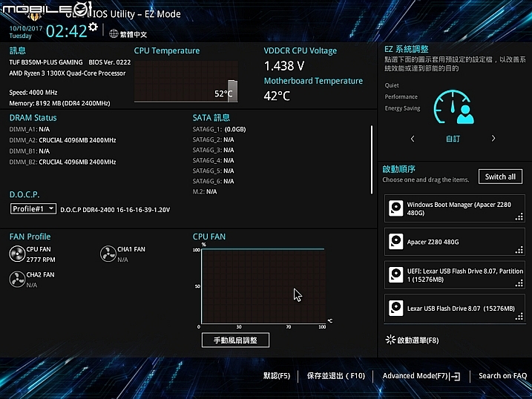Viewport: 532px width, 399px height.
Task: Click the DIMM_A2 CRUCIAL 4096MB entry
Action: (x=62, y=140)
